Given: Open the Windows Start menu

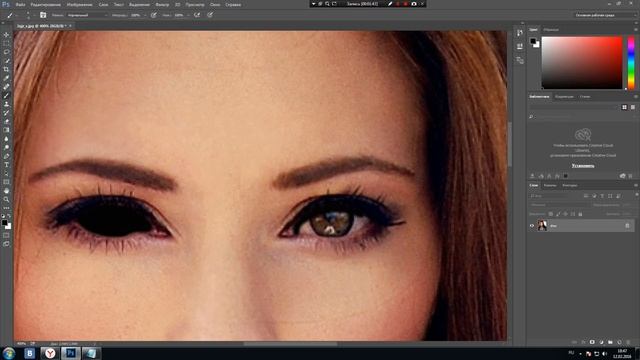Looking at the screenshot, I should pyautogui.click(x=9, y=353).
